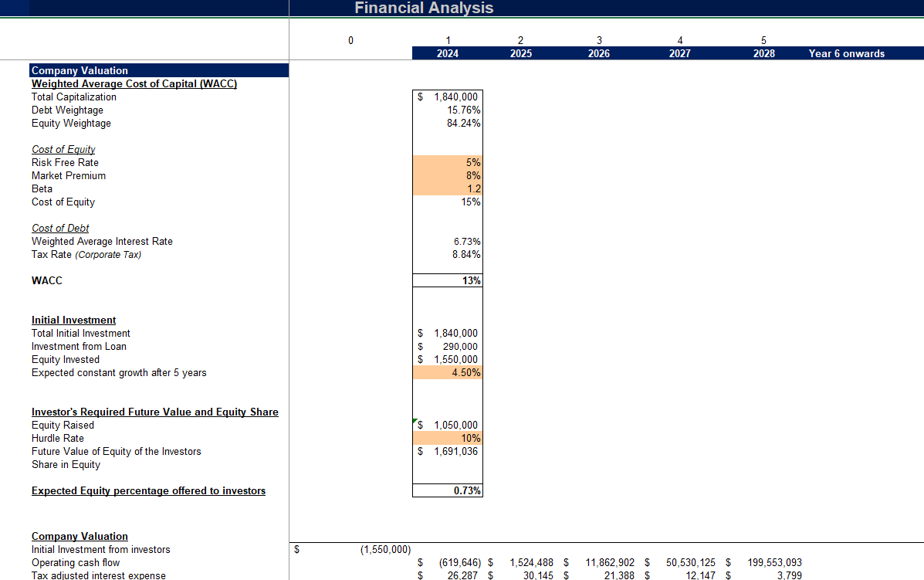Select the Weighted Average Cost of Capital heading
The image size is (924, 580).
click(x=134, y=83)
